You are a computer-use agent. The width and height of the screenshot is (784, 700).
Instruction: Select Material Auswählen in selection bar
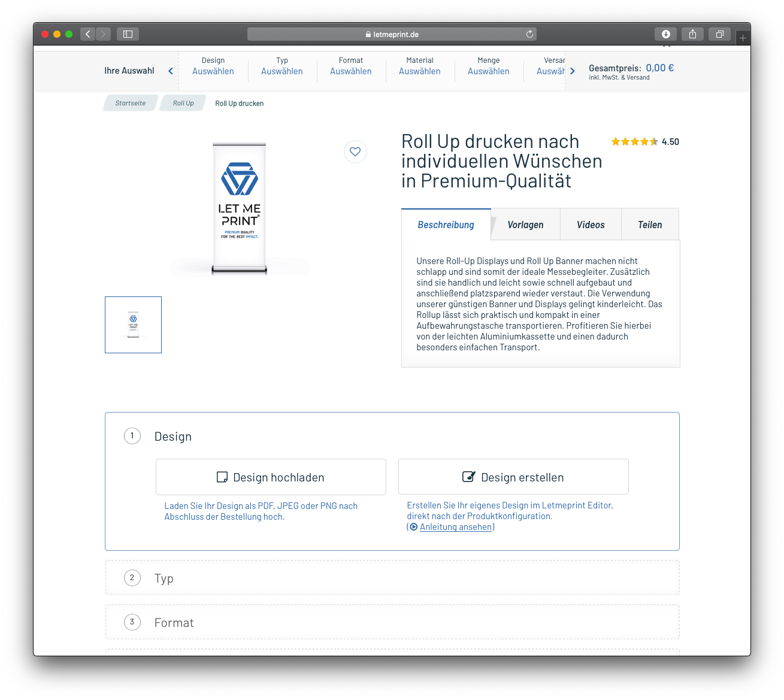(420, 66)
